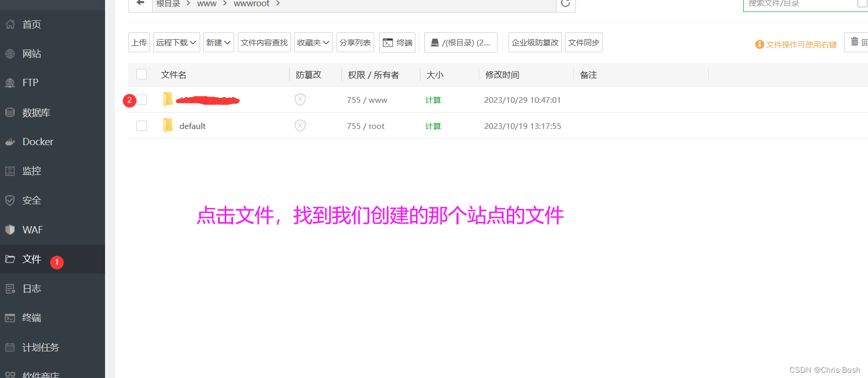Click the monitoring chart icon
Screen dimensions: 868x378
point(10,171)
